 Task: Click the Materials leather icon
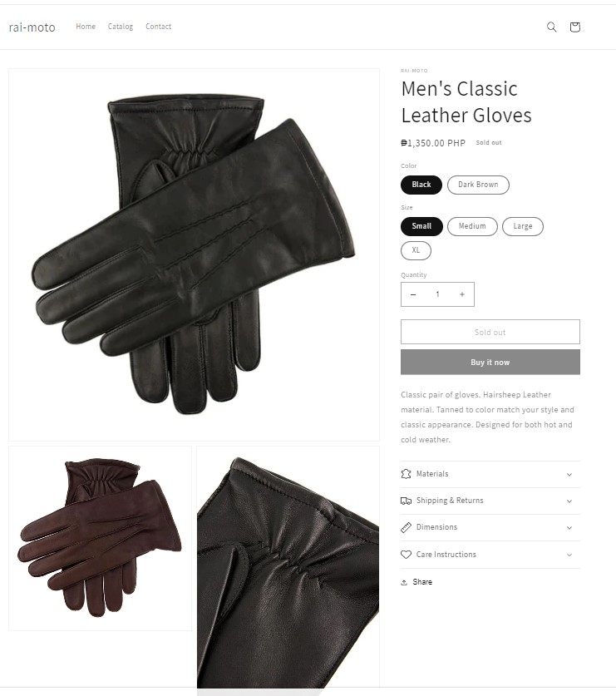click(x=406, y=474)
